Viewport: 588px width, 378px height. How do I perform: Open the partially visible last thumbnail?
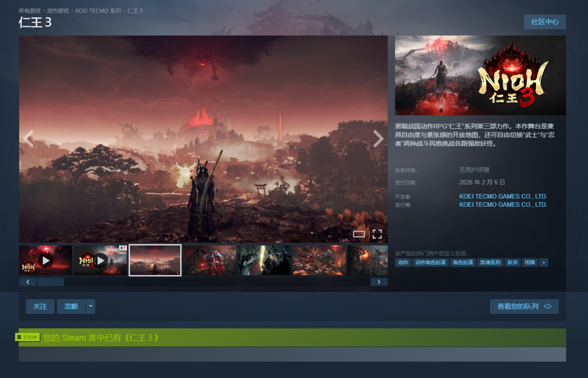point(367,261)
